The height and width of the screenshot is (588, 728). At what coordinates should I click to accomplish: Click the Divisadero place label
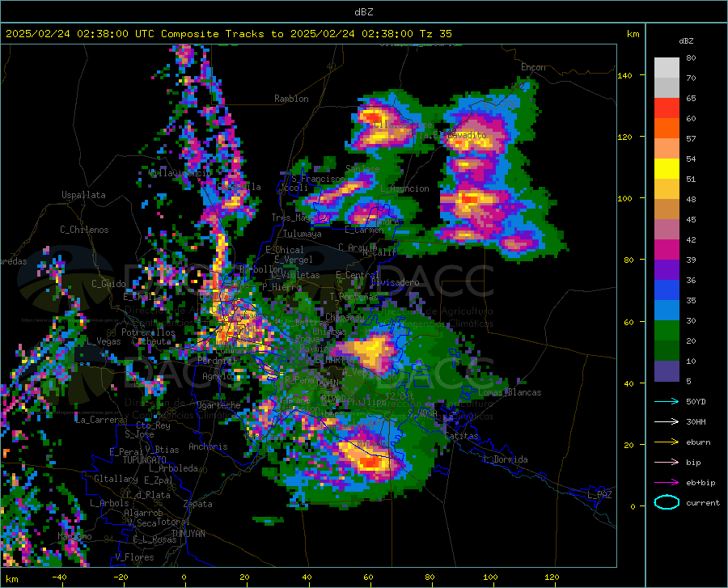coord(395,282)
